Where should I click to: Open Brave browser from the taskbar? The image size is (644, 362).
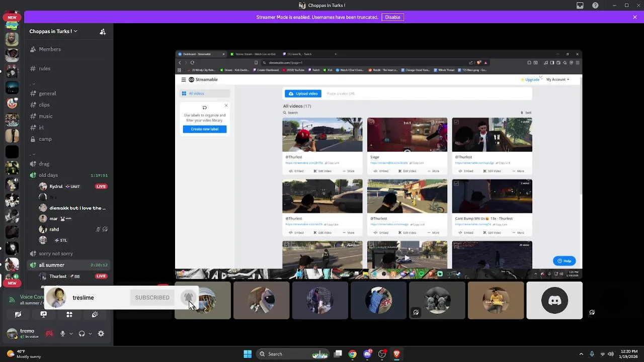(x=396, y=354)
